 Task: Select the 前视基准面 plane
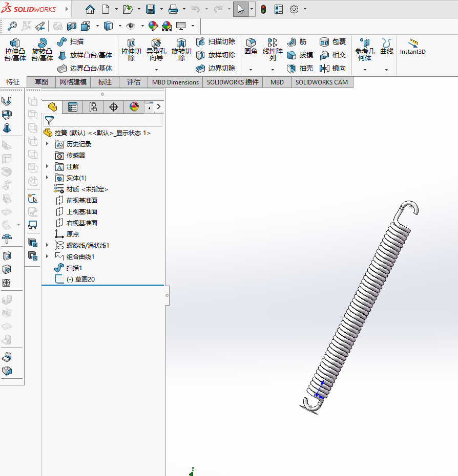click(76, 200)
